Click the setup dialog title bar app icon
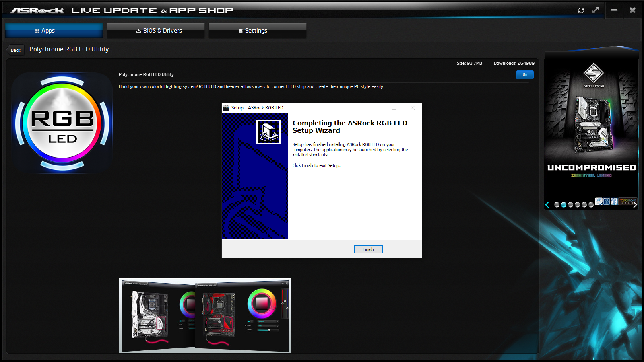The width and height of the screenshot is (644, 362). point(226,108)
